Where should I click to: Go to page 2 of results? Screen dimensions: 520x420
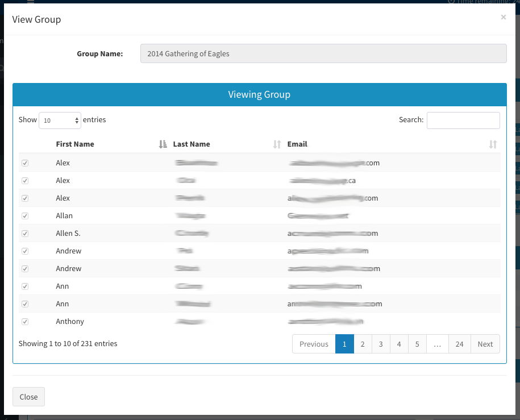363,344
